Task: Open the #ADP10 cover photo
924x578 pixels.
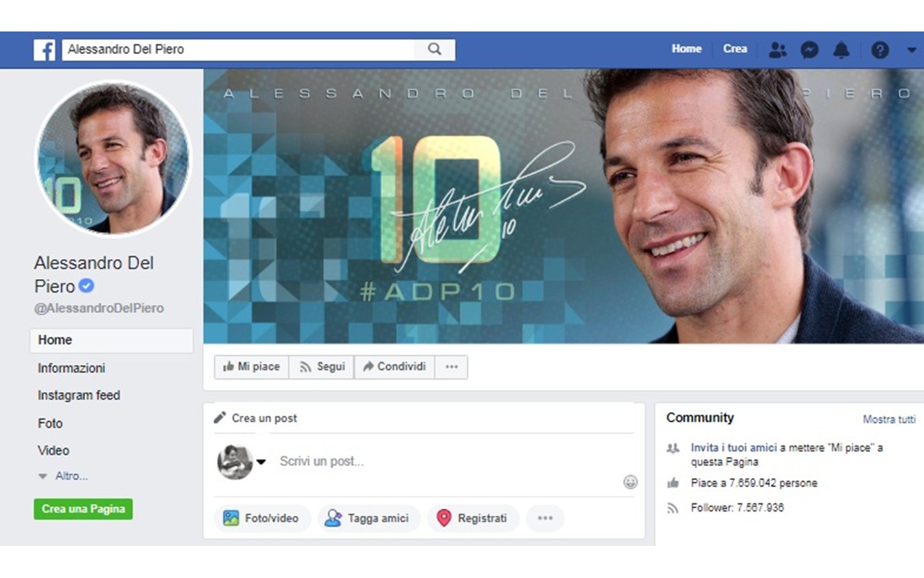Action: (563, 206)
